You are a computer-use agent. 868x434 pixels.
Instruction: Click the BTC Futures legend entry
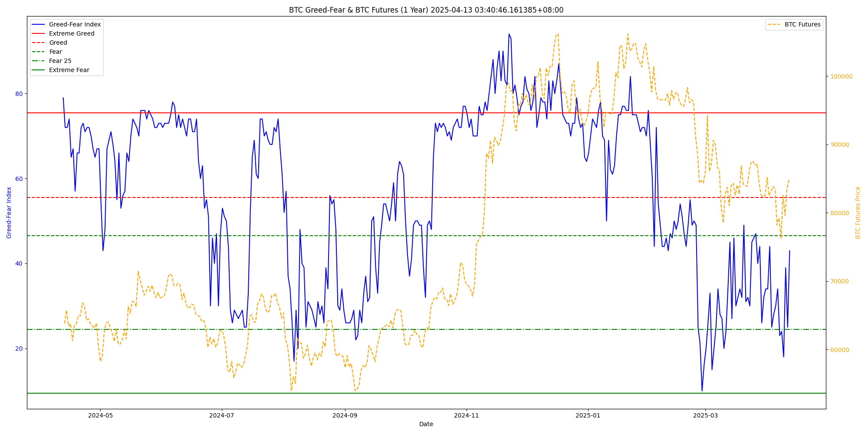pos(802,25)
